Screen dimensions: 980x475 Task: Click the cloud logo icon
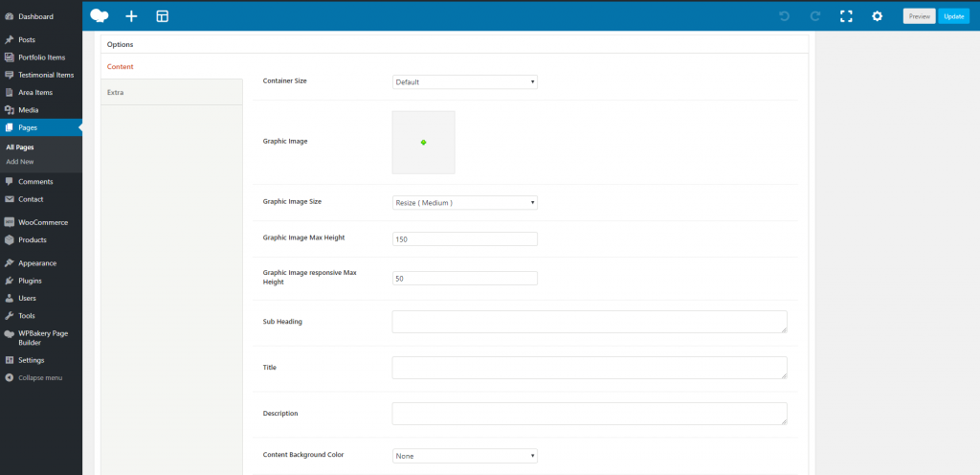click(100, 15)
